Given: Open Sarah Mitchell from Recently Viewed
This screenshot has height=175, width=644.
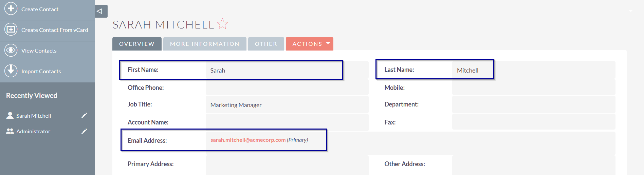Looking at the screenshot, I should point(34,116).
